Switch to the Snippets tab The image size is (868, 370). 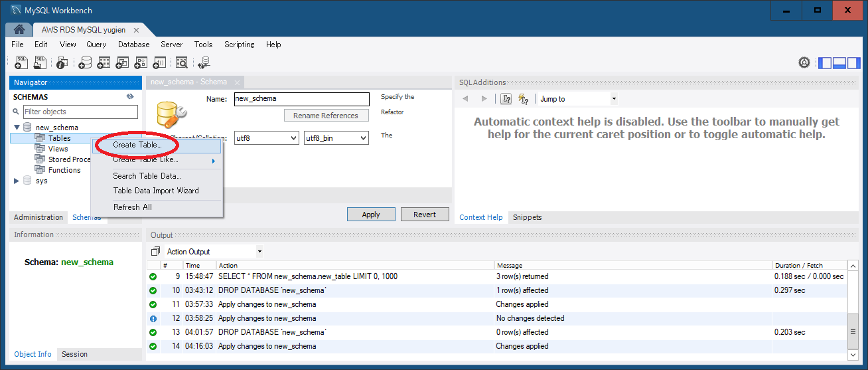(527, 217)
